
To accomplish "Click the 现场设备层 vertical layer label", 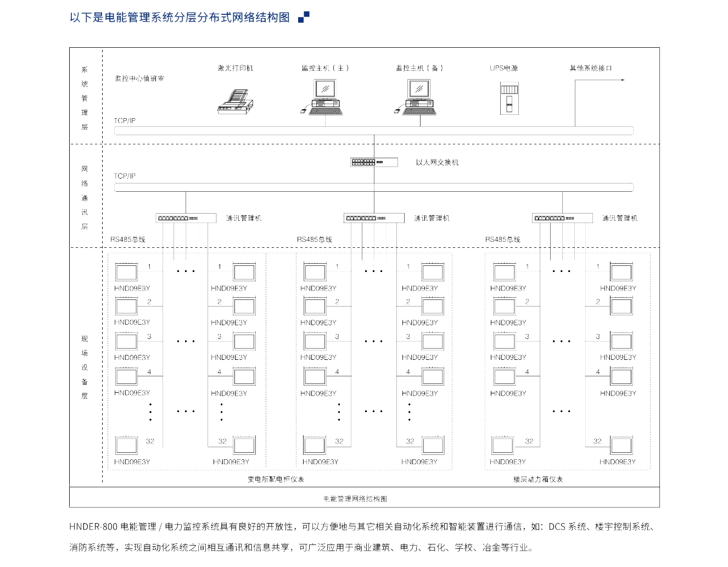I will pos(85,367).
